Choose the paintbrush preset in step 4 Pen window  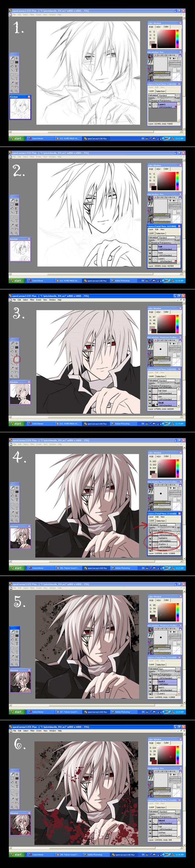pyautogui.click(x=151, y=486)
